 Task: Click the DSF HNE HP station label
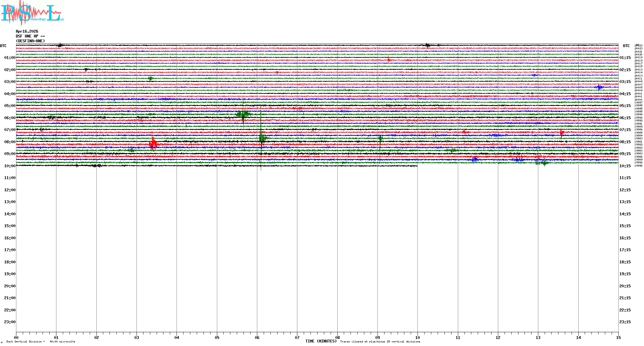pyautogui.click(x=30, y=36)
